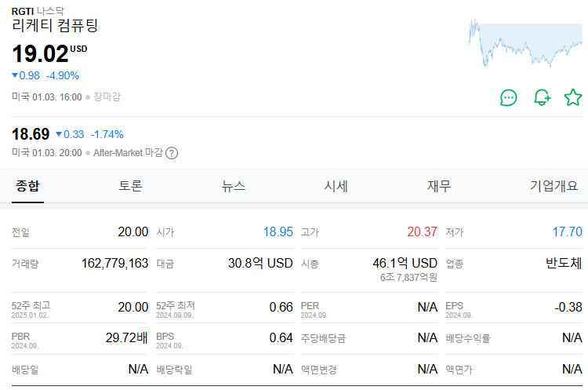The image size is (588, 390).
Task: Click the 장마감 market status text
Action: pos(107,97)
